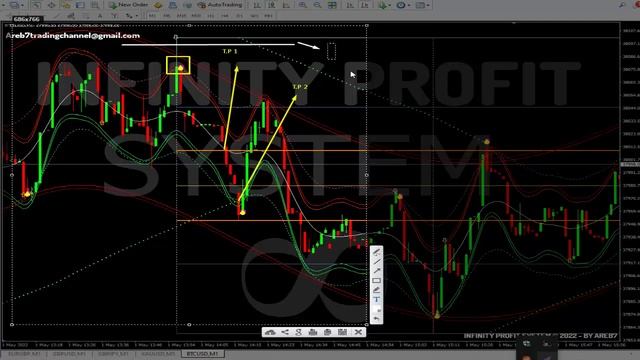The image size is (640, 360).
Task: Select the M30 timeframe
Action: tap(196, 16)
